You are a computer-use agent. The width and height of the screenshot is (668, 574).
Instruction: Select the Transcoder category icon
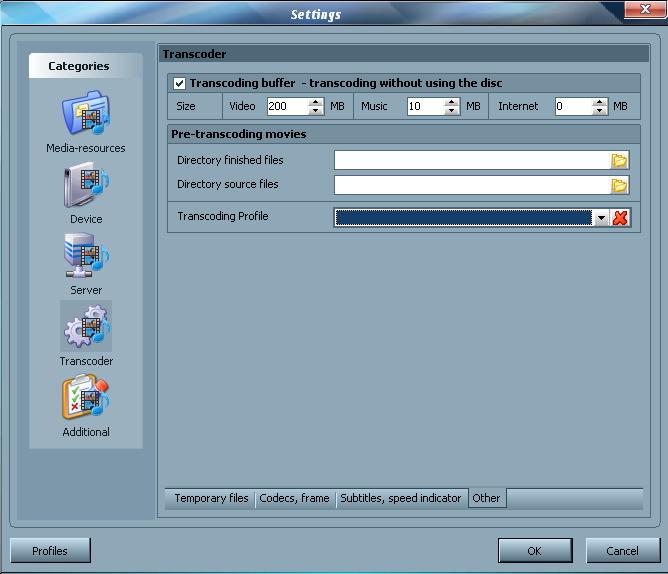86,326
